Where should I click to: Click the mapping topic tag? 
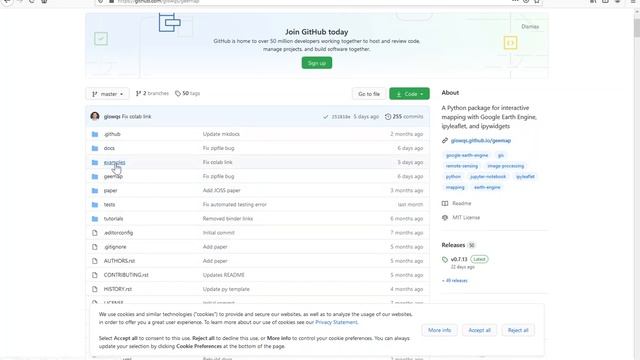click(455, 187)
